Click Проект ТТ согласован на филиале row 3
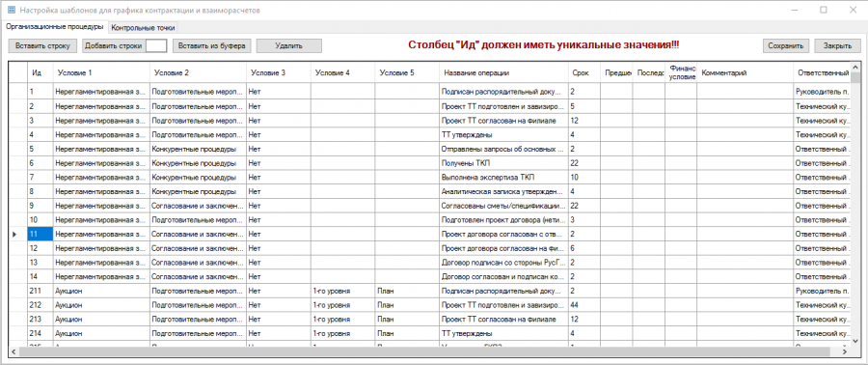The width and height of the screenshot is (868, 365). click(503, 120)
